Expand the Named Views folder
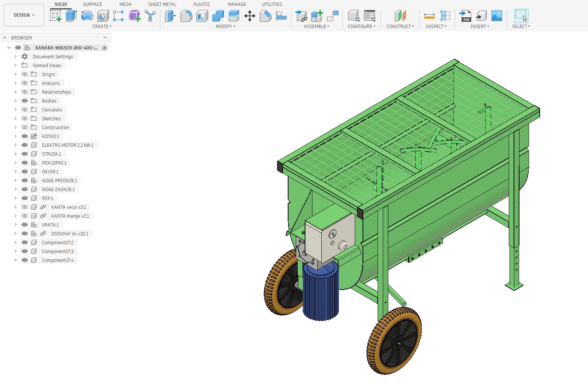The image size is (588, 391). 15,65
